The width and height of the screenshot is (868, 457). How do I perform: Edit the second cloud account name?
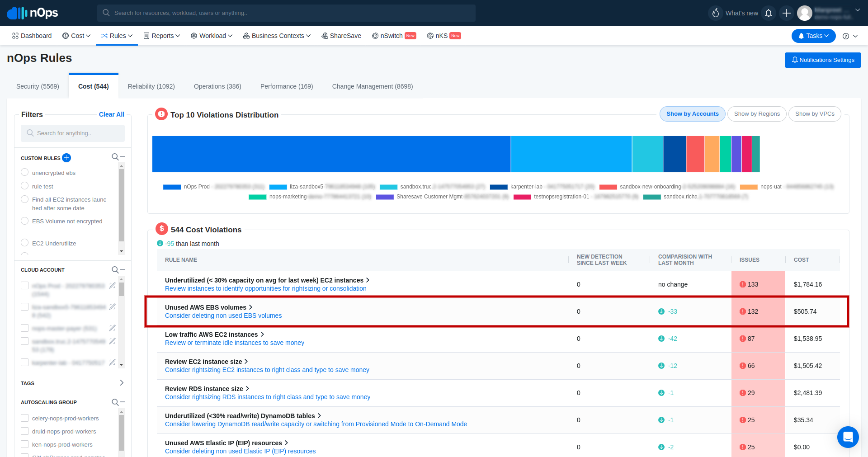(x=112, y=306)
